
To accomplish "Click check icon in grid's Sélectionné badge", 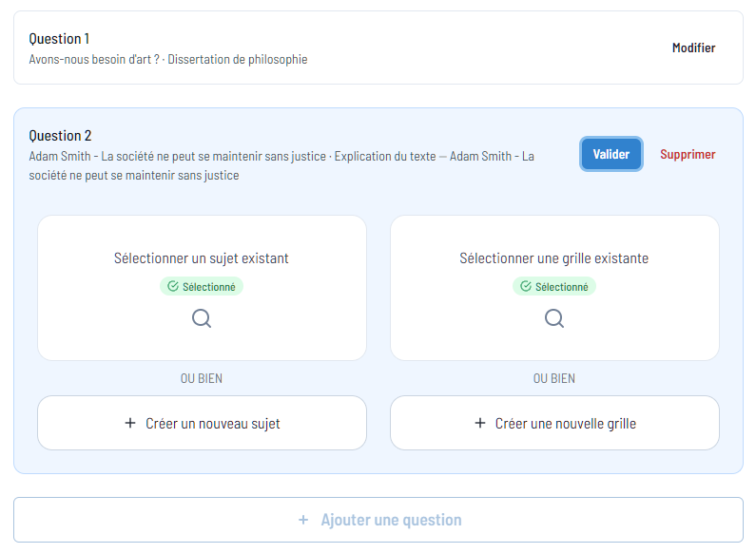I will [x=526, y=286].
